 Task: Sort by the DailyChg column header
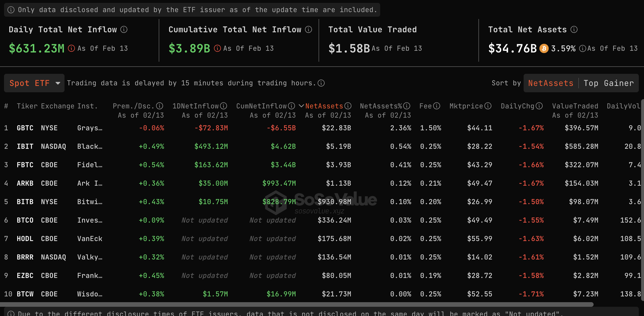(x=518, y=106)
